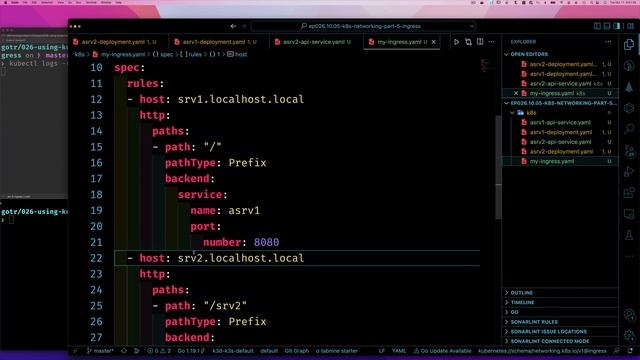Expand SonarLint Connected Mode section
Image resolution: width=640 pixels, height=360 pixels.
560,341
